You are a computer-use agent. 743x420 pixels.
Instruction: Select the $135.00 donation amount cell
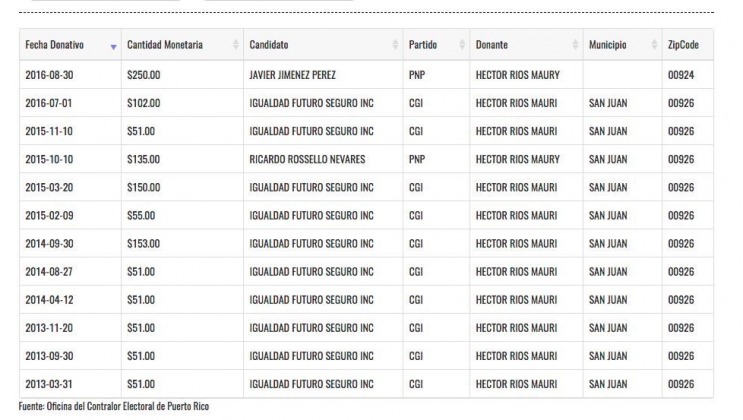point(182,159)
